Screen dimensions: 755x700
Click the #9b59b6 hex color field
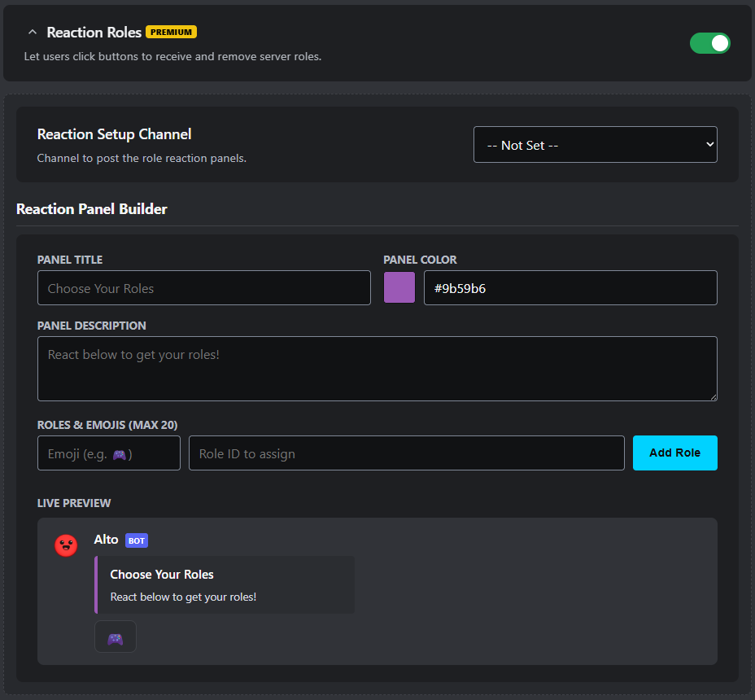[x=570, y=287]
